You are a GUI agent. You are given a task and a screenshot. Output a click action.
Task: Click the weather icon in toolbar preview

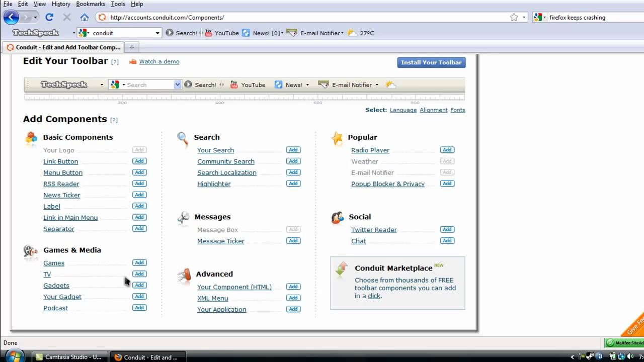click(x=390, y=84)
